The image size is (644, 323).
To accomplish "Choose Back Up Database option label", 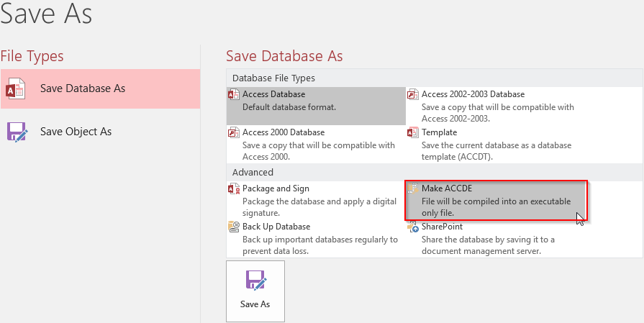I will pyautogui.click(x=276, y=227).
